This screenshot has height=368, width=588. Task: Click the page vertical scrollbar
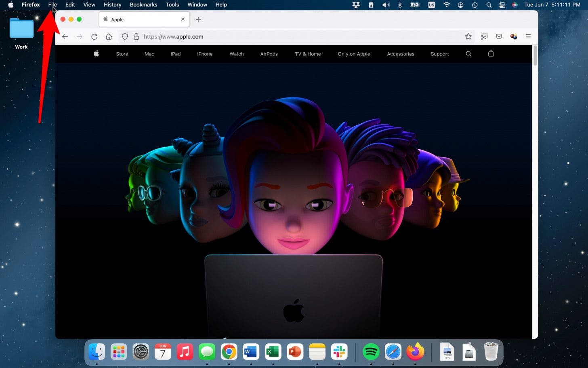(535, 55)
